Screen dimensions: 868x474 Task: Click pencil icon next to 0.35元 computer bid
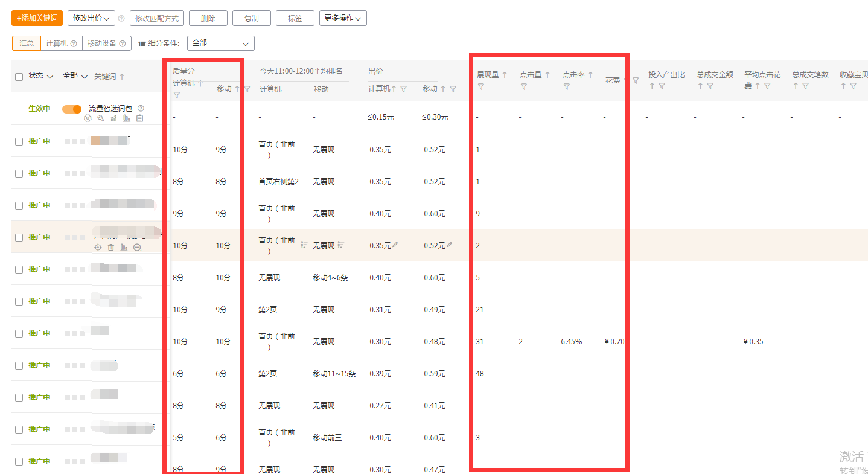[x=395, y=245]
